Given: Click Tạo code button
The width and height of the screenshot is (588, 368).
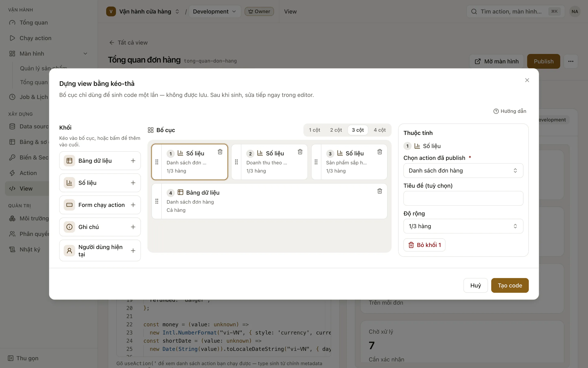Looking at the screenshot, I should 510,285.
